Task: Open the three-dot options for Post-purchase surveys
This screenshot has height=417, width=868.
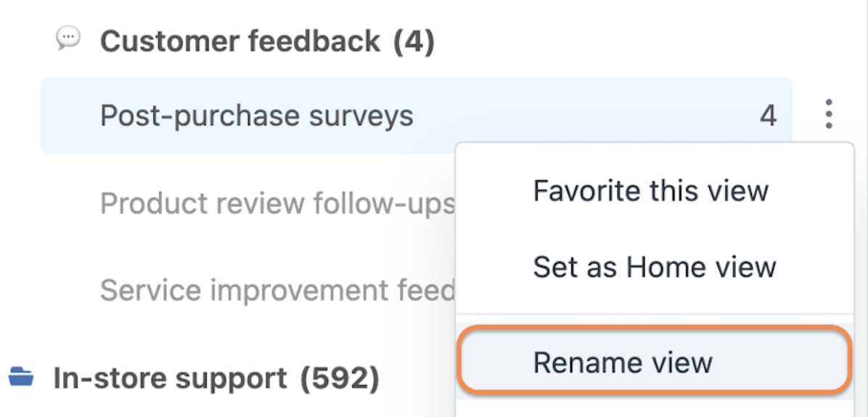Action: coord(828,115)
